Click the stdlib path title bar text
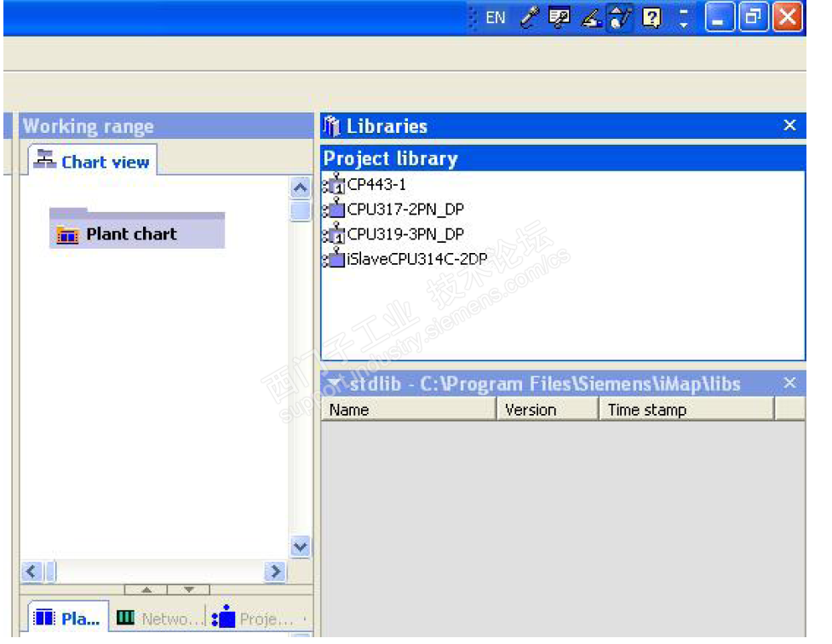 (545, 383)
